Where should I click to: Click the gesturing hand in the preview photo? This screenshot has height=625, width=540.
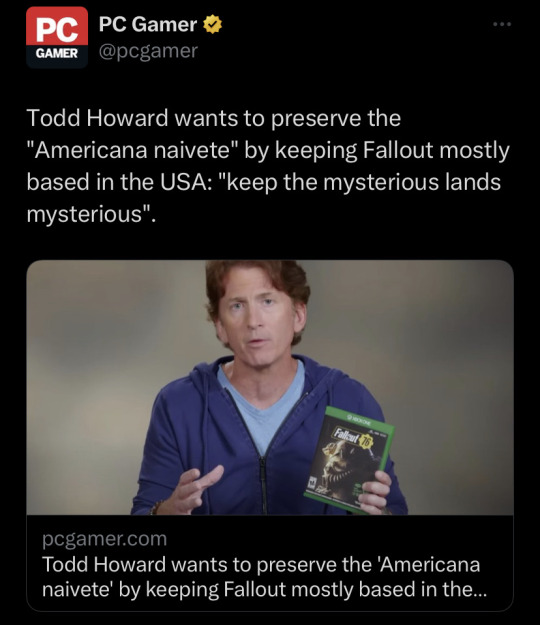pyautogui.click(x=194, y=489)
